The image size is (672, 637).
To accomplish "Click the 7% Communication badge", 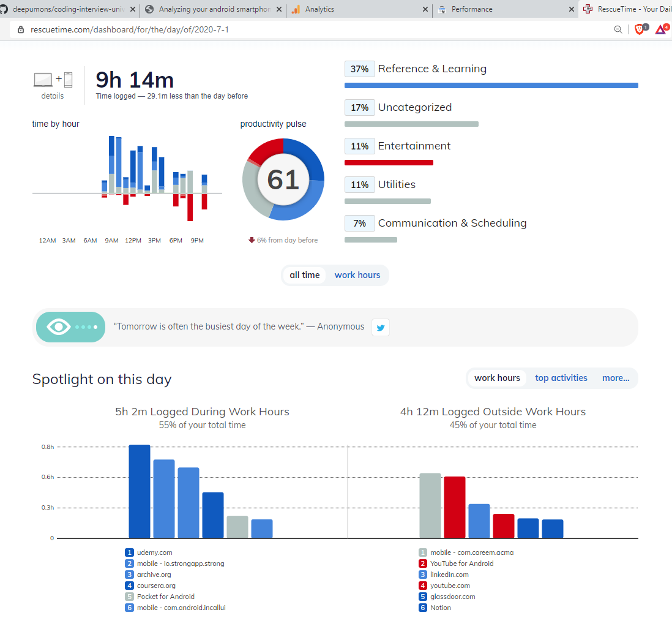I will 360,224.
